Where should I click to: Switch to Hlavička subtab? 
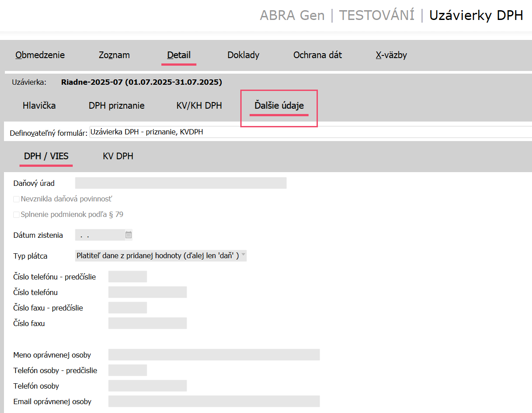[39, 106]
